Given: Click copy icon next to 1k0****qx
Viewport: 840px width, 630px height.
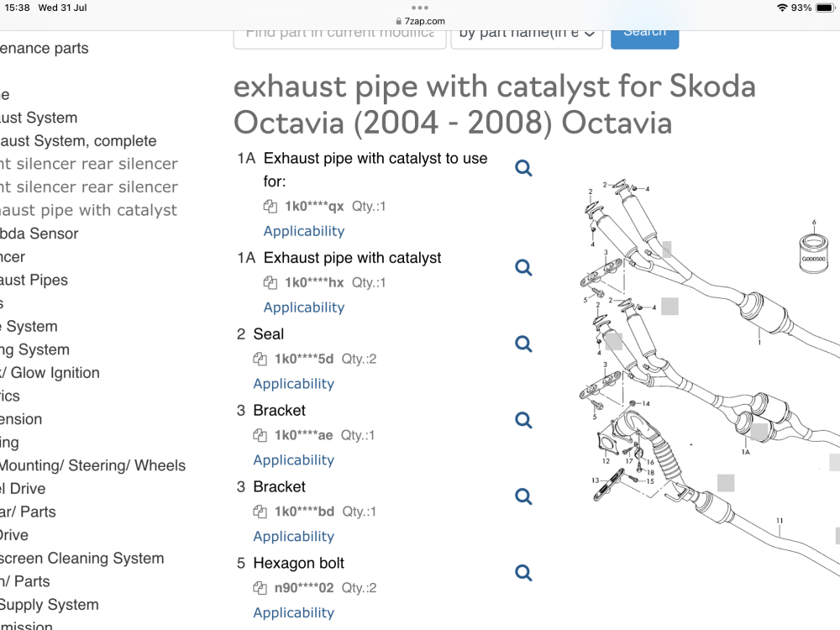Looking at the screenshot, I should (270, 207).
